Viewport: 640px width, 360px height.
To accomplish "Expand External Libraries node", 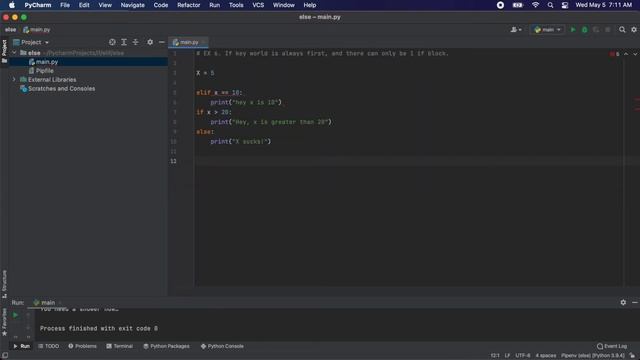I will pyautogui.click(x=14, y=80).
